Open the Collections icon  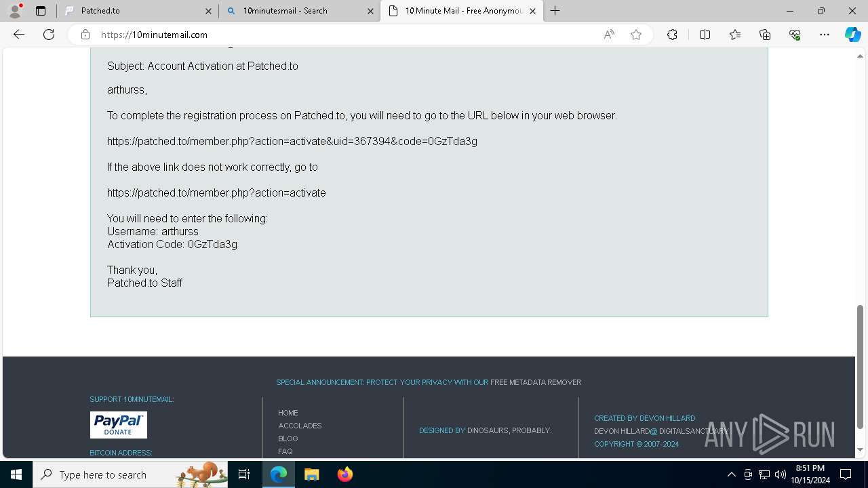(x=765, y=35)
